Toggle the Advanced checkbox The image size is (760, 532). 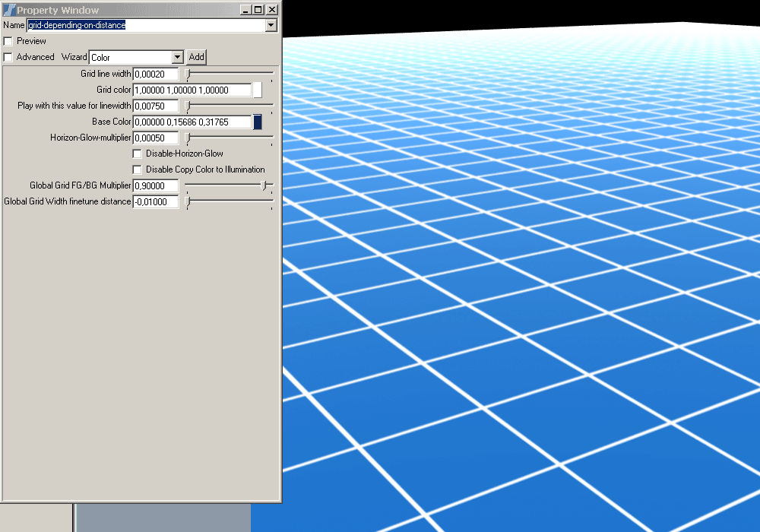point(8,57)
